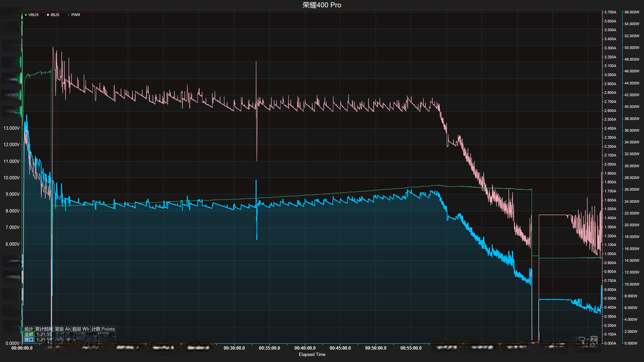Click the 50.000W power axis label
The width and height of the screenshot is (644, 362).
(632, 48)
